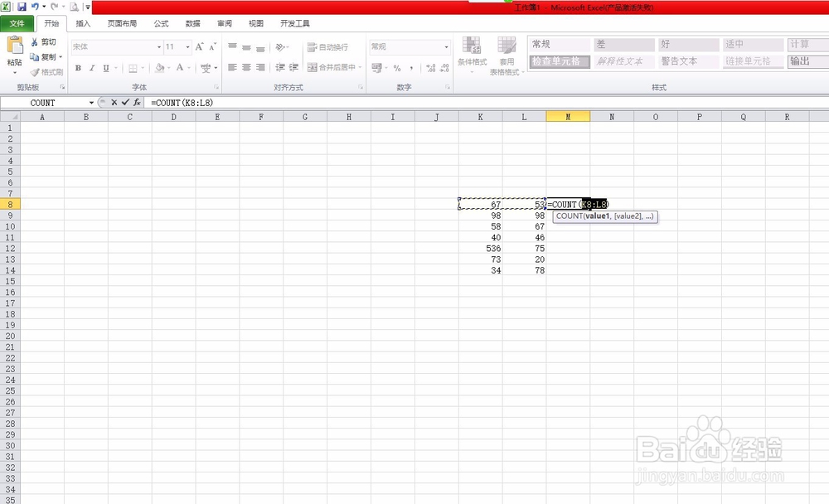This screenshot has width=829, height=504.
Task: Click the Copy (复制) icon
Action: 35,55
